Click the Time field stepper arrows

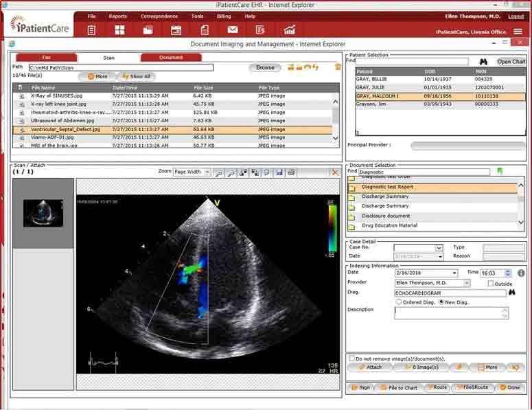pos(507,273)
